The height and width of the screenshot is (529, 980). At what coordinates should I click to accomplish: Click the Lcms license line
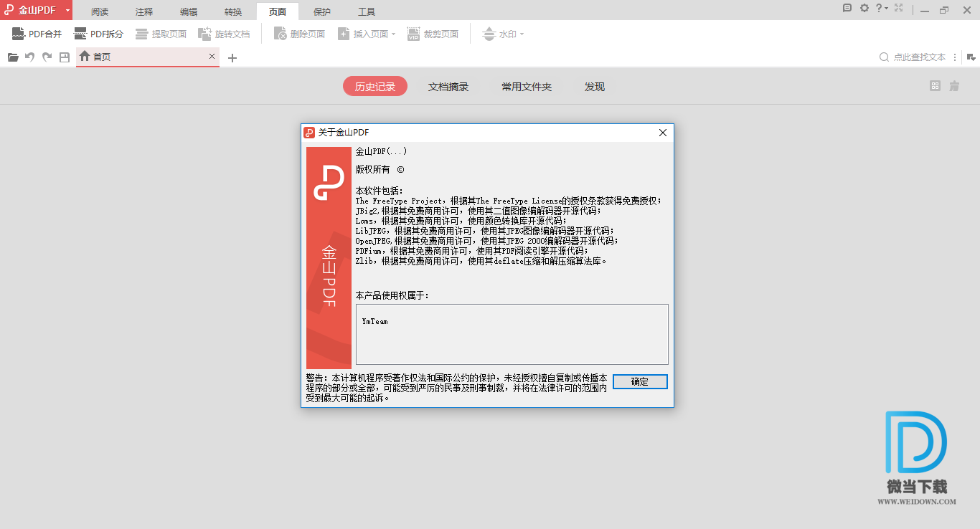click(461, 221)
